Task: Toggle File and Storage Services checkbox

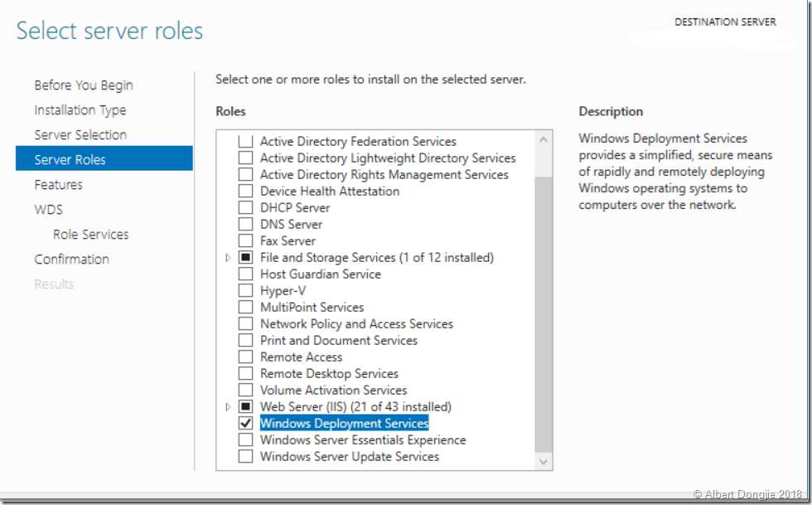Action: pyautogui.click(x=245, y=257)
